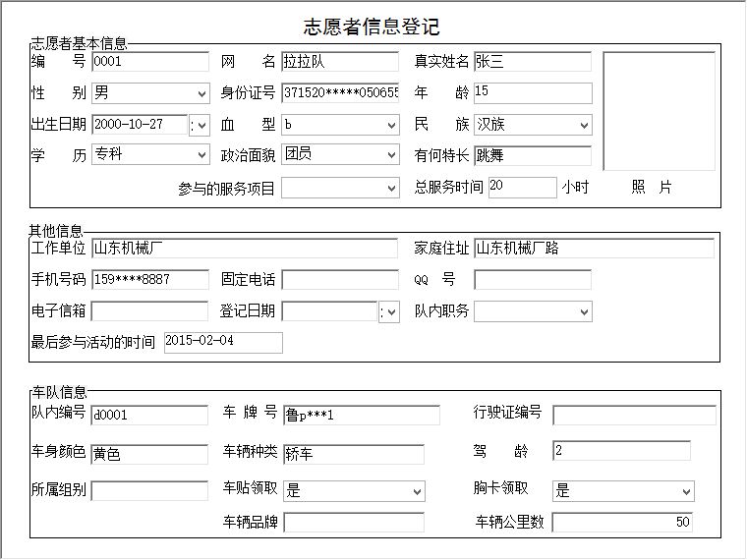Click the 小时 unit label
This screenshot has width=747, height=560.
[x=575, y=187]
